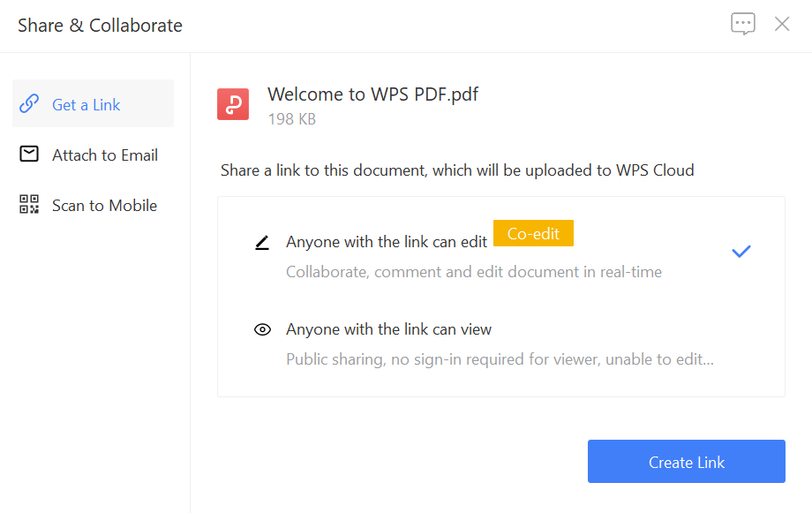Screen dimensions: 812x513
Task: Open the Scan to Mobile tab
Action: pyautogui.click(x=94, y=204)
